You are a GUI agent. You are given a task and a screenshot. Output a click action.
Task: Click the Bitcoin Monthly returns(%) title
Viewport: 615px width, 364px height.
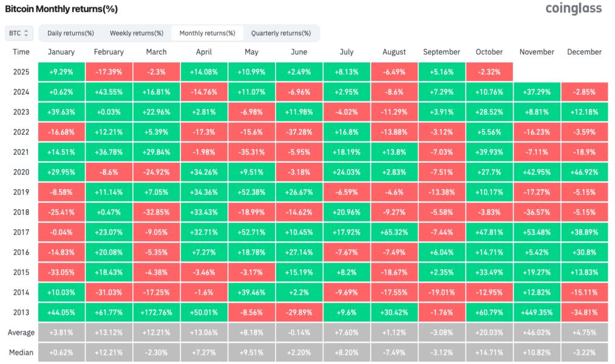[x=61, y=9]
